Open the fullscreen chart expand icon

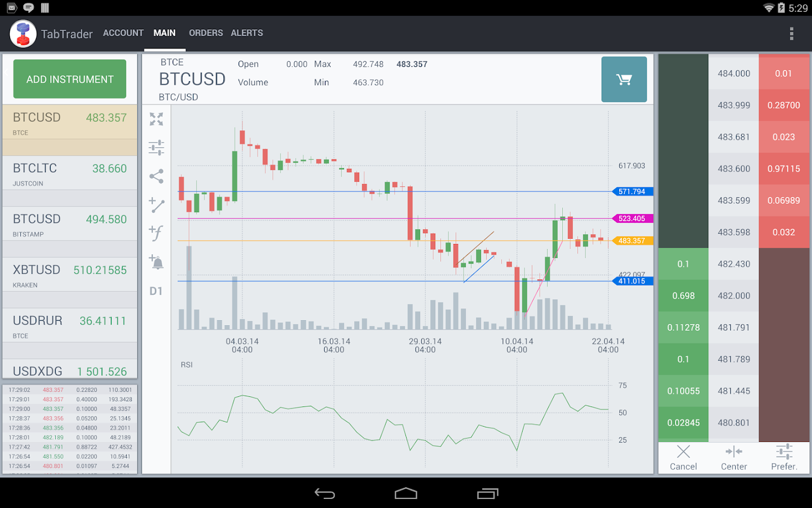coord(156,119)
